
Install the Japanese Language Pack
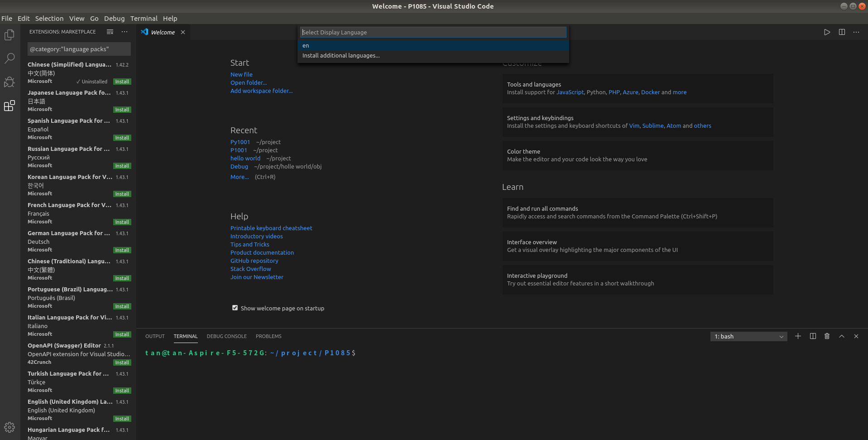(x=122, y=109)
